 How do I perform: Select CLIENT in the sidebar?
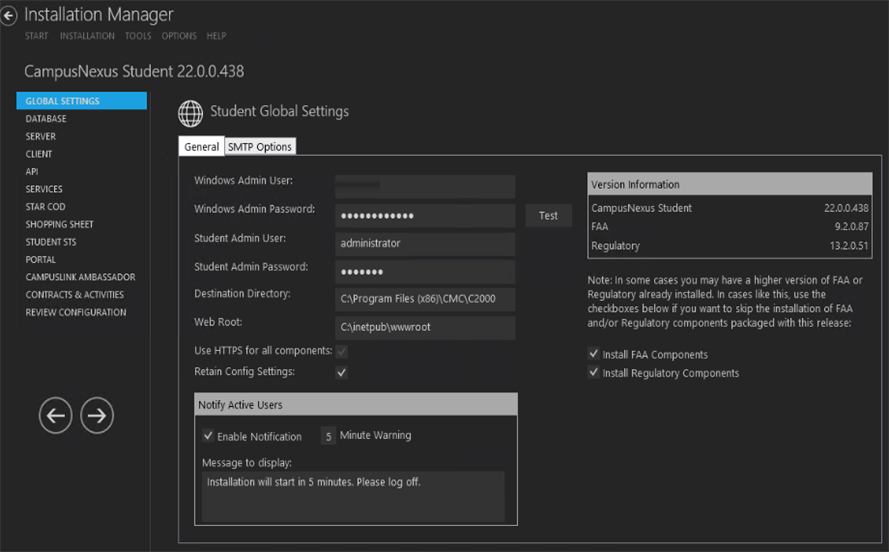click(x=39, y=154)
